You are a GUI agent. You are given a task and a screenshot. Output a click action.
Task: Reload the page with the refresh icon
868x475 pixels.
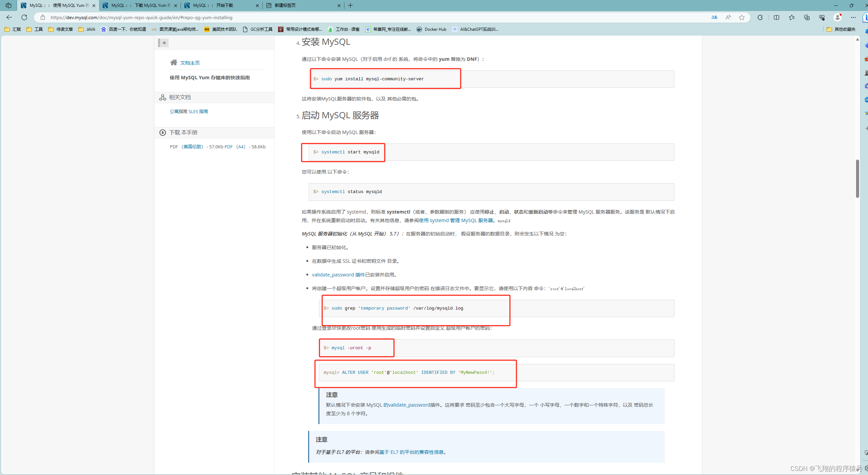click(x=24, y=17)
